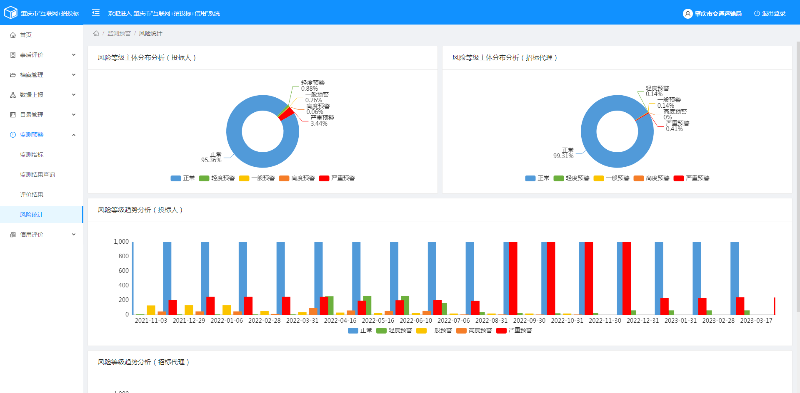This screenshot has width=800, height=393.
Task: Click the user avatar icon in header
Action: pyautogui.click(x=687, y=13)
